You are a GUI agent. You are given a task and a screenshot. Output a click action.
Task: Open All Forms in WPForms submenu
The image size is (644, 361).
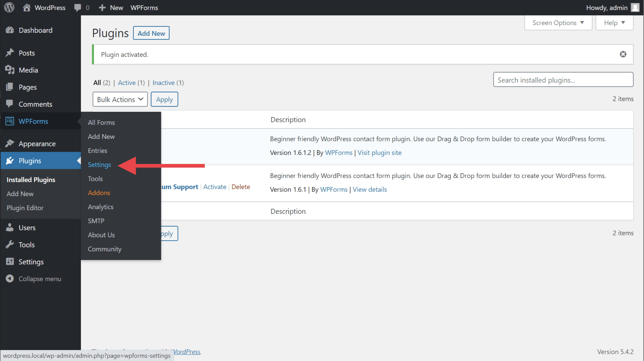pos(101,122)
